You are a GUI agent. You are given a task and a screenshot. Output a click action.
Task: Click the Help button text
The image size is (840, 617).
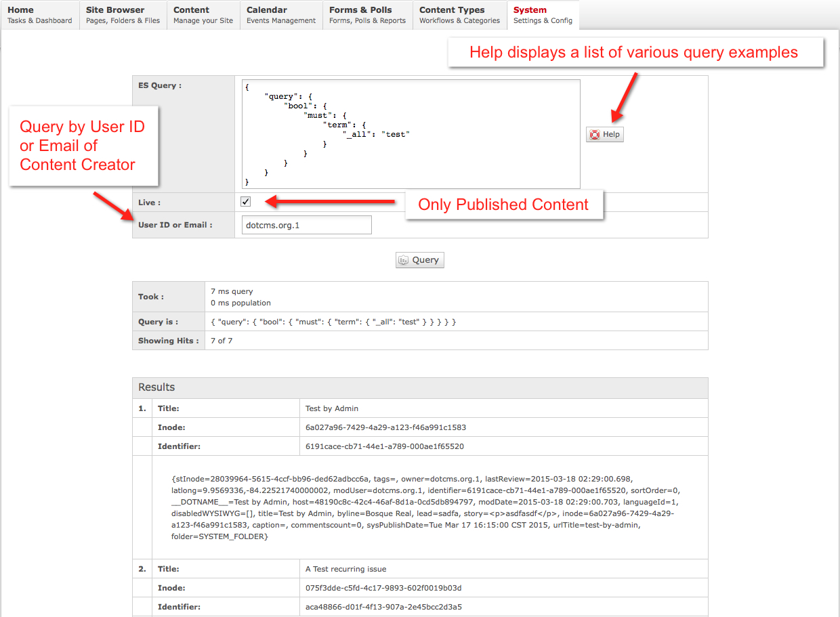[611, 135]
